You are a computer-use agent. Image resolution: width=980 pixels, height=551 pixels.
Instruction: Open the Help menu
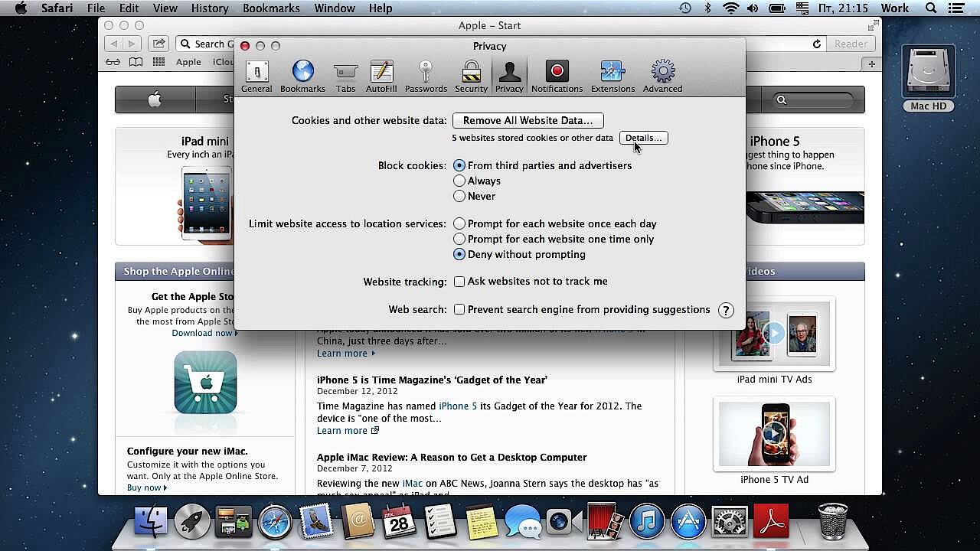click(381, 8)
